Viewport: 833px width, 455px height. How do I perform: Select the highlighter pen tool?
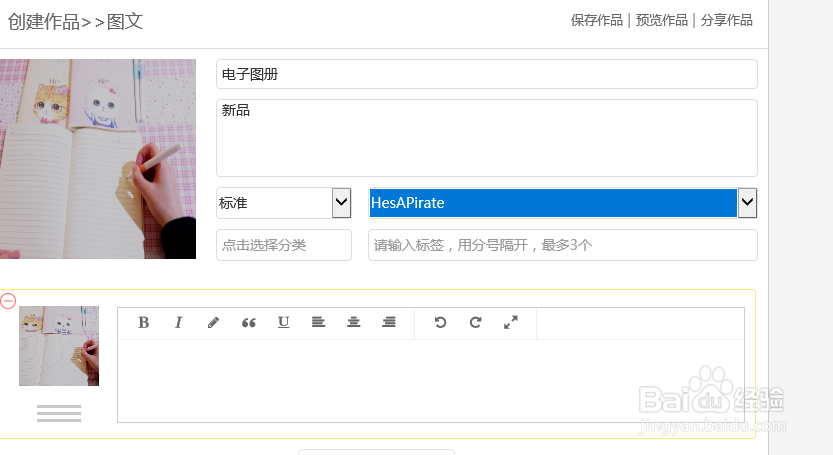click(214, 323)
